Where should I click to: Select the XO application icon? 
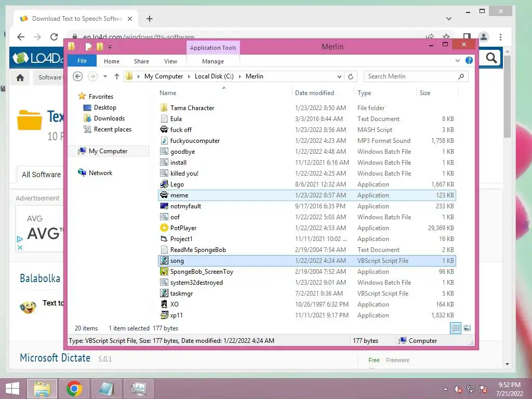pos(164,304)
